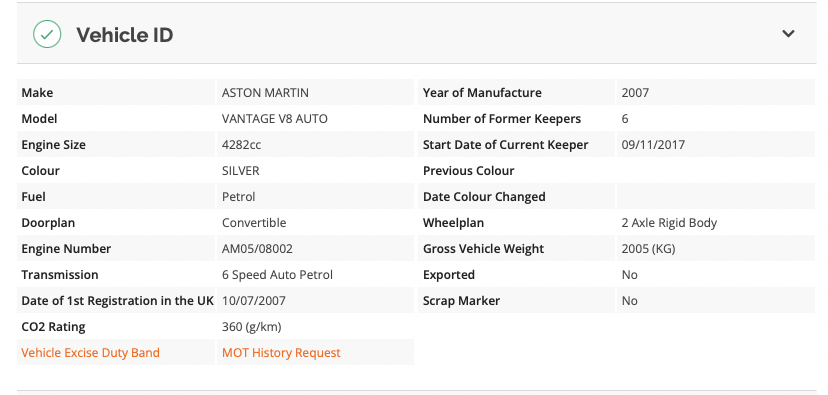828x395 pixels.
Task: Click the Exported label
Action: click(449, 275)
